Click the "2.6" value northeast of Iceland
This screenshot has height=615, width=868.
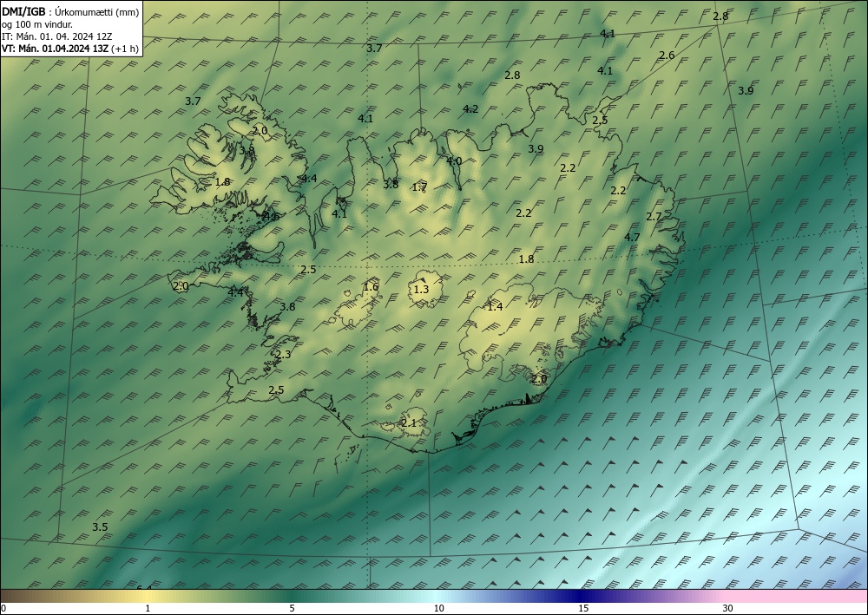coord(667,55)
